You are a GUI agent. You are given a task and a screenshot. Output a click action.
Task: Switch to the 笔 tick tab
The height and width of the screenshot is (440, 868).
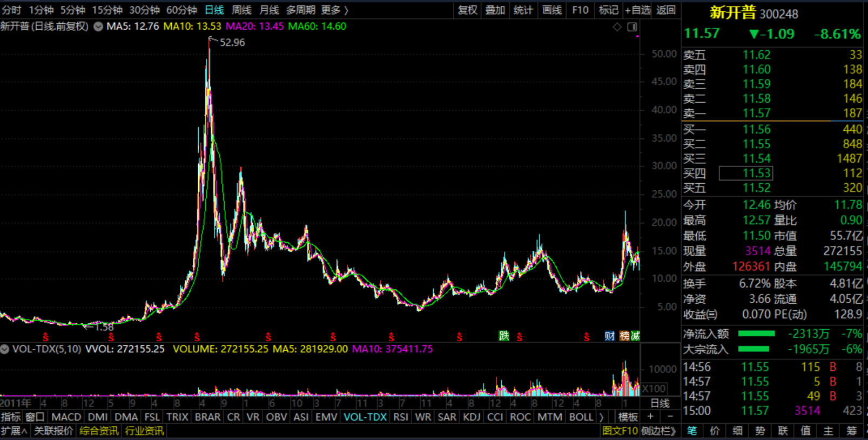692,431
